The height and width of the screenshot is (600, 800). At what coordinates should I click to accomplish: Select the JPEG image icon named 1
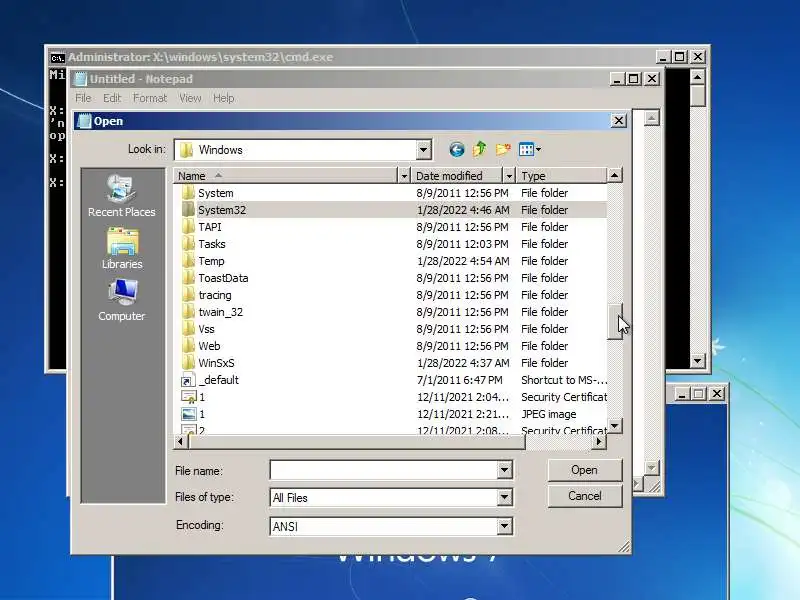[189, 414]
